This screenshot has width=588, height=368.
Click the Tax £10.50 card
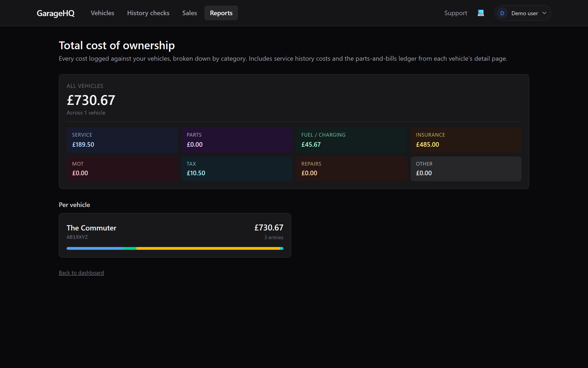tap(237, 169)
